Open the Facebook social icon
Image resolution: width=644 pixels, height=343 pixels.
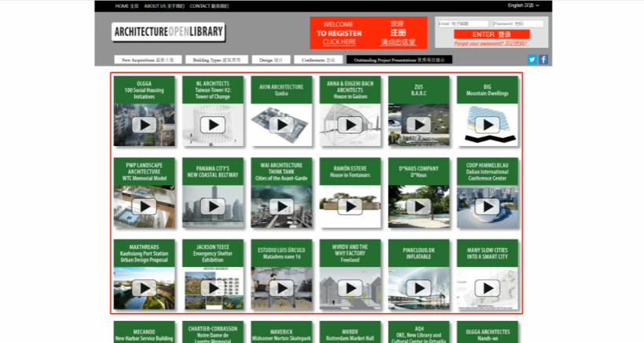pos(543,60)
